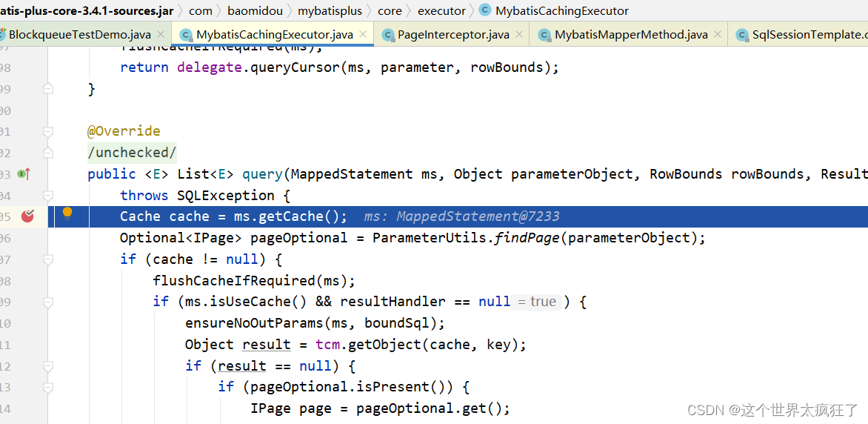Click the overrides method gutter icon
Viewport: 868px width, 424px height.
[x=23, y=174]
